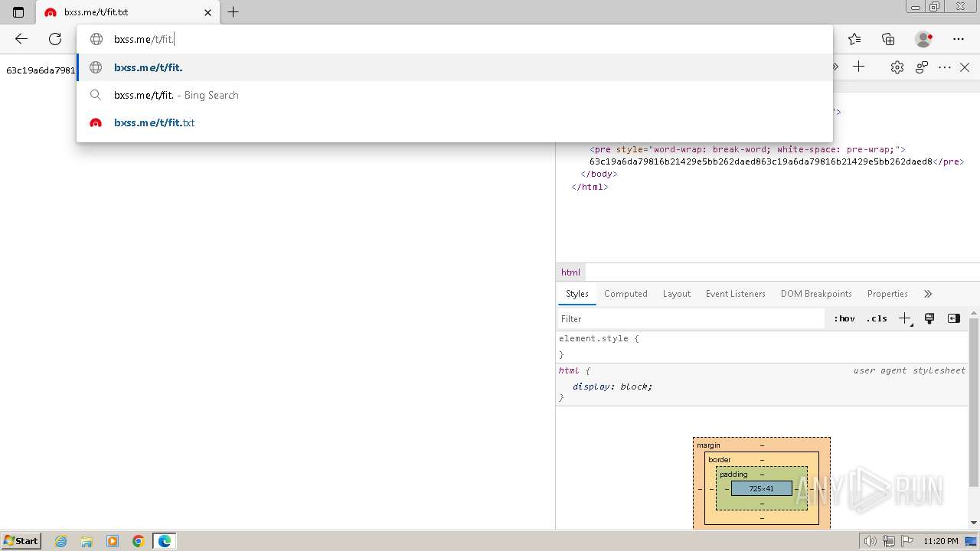This screenshot has height=551, width=980.
Task: Open DevTools settings gear
Action: [x=897, y=67]
